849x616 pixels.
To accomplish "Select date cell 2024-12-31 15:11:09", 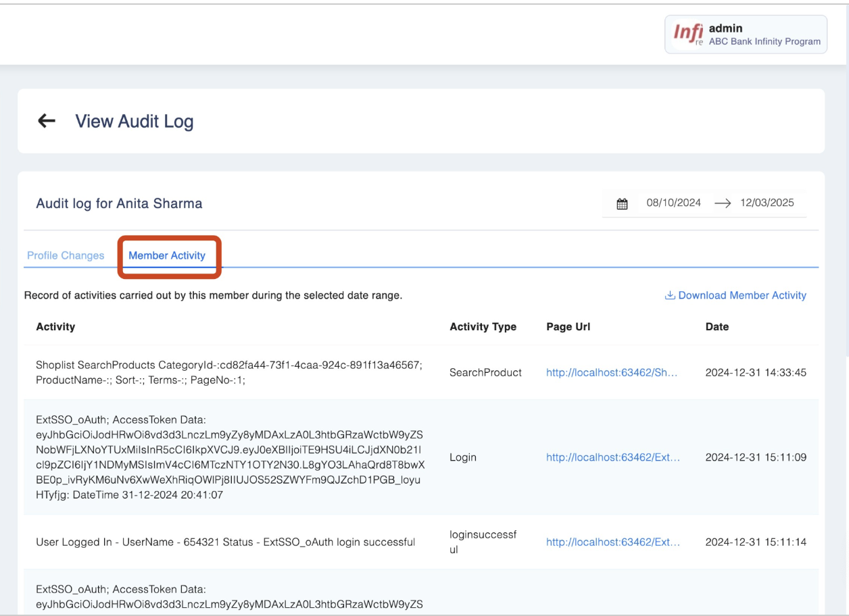I will pos(756,457).
